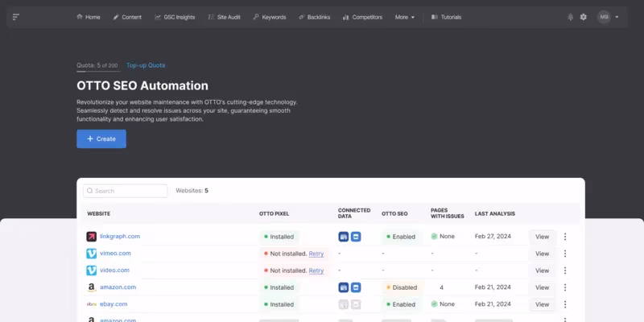
Task: Click second connected data icon for linkgraph.com
Action: [356, 237]
